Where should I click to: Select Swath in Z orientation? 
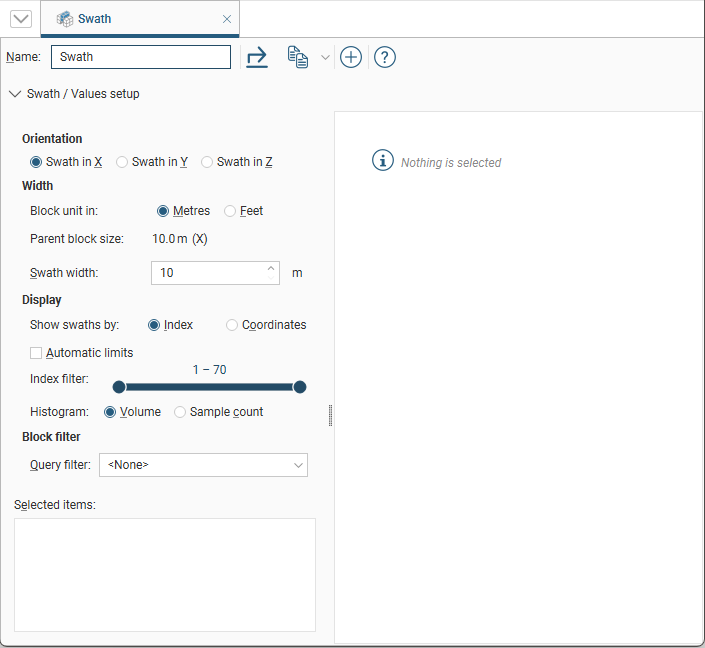coord(207,162)
